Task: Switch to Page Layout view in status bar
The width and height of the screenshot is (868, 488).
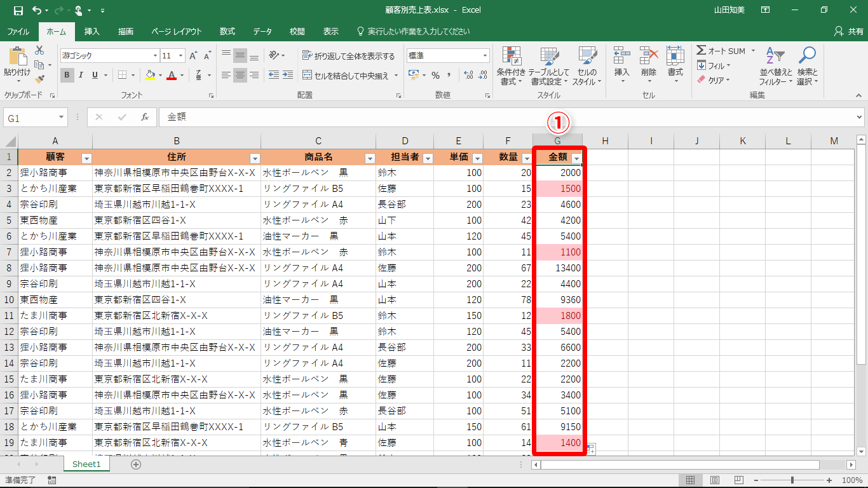Action: [714, 480]
